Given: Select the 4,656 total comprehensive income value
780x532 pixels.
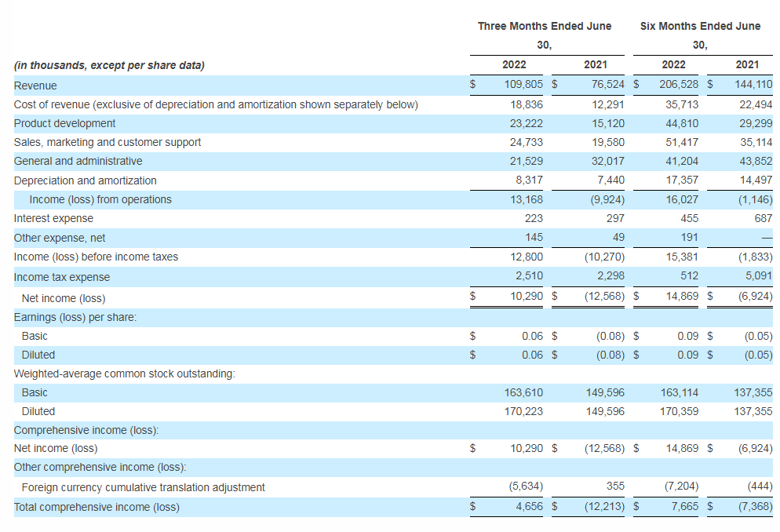Looking at the screenshot, I should 527,507.
